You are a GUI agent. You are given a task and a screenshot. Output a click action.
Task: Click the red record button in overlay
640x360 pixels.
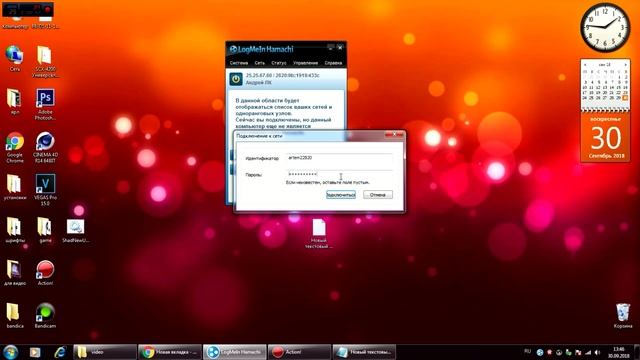pos(48,9)
